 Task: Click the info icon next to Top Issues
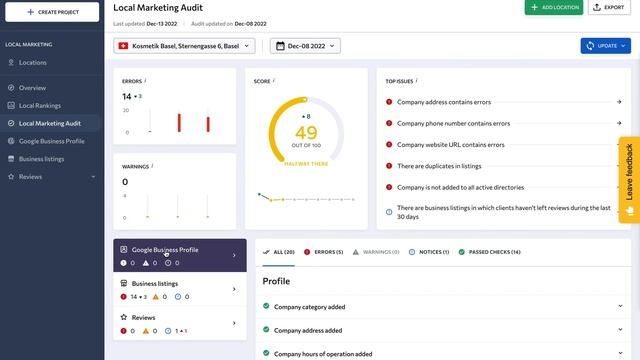pos(416,81)
